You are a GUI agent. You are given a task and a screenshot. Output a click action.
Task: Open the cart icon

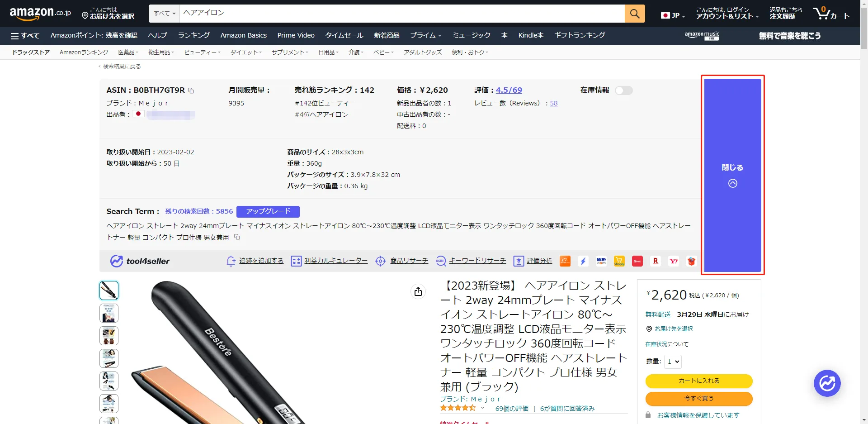(x=830, y=14)
